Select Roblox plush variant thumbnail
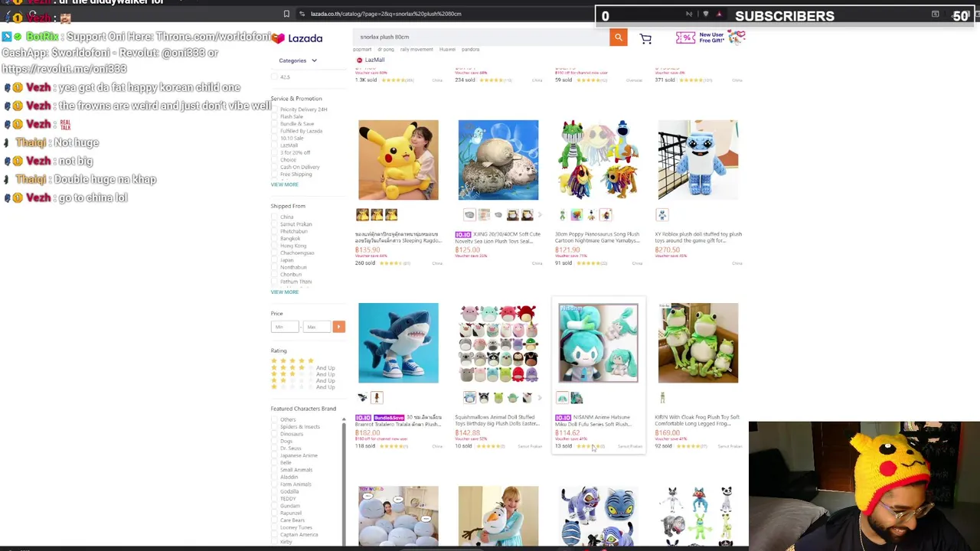The image size is (980, 551). point(662,215)
